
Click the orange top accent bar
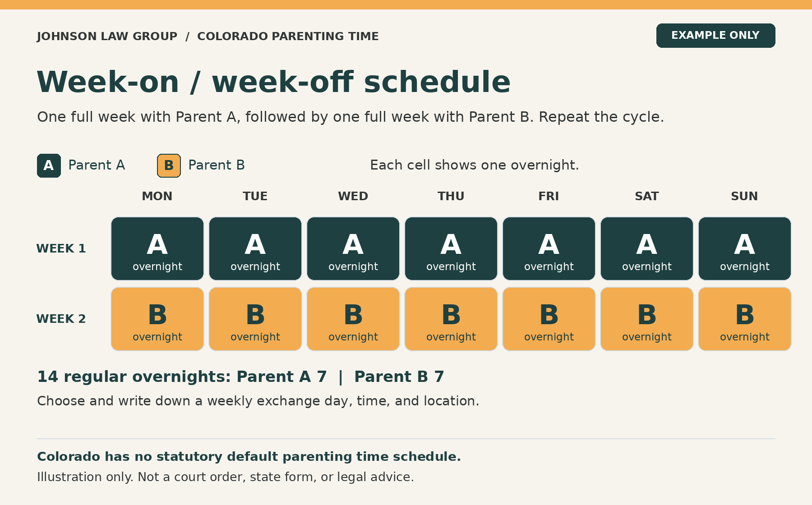(406, 5)
